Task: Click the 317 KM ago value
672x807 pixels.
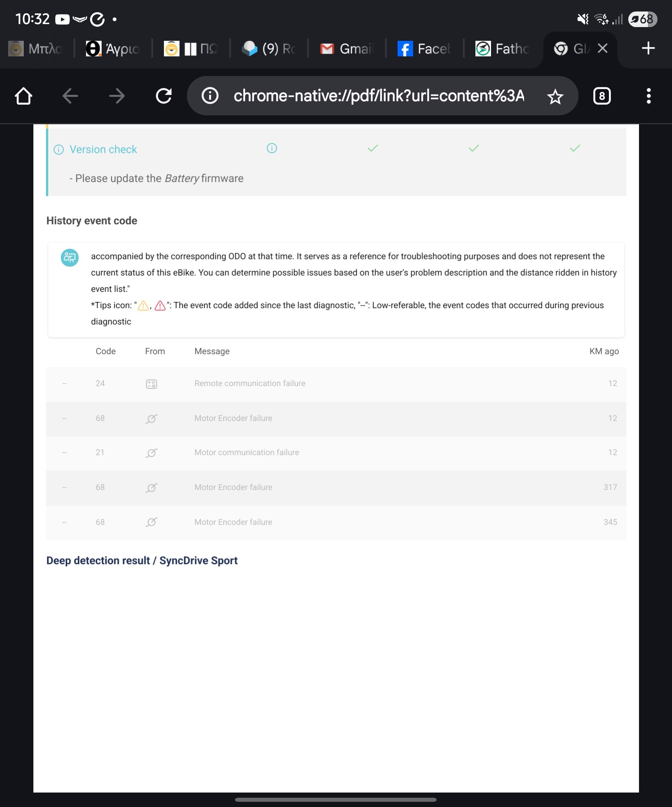Action: click(610, 487)
